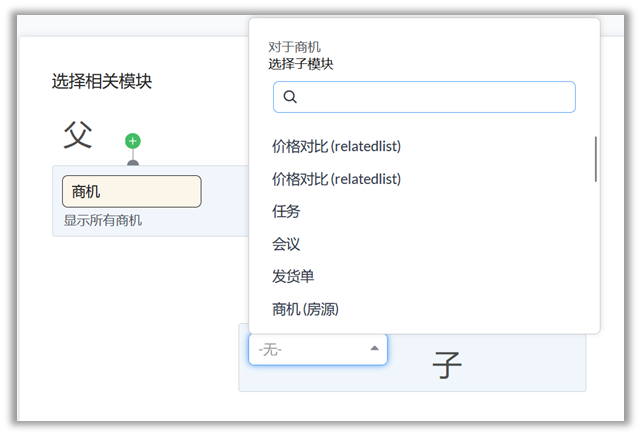Screen dimensions: 641x436
Task: Click the green plus icon above 商机
Action: [133, 141]
